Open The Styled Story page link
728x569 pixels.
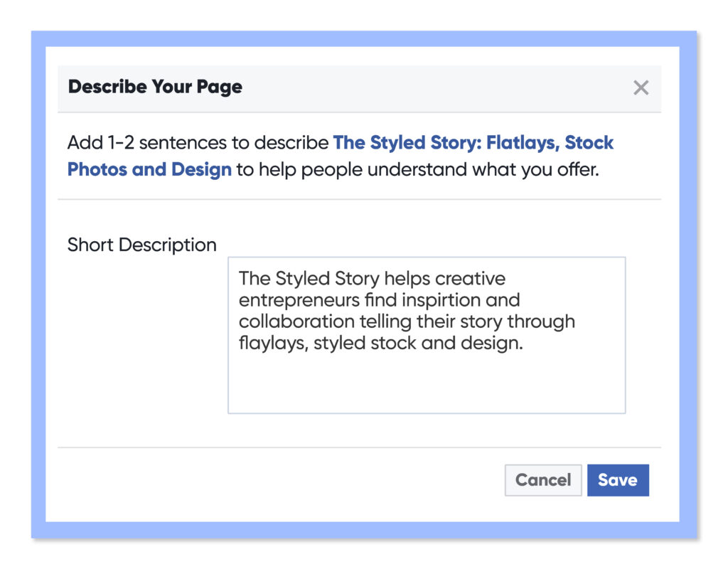473,142
